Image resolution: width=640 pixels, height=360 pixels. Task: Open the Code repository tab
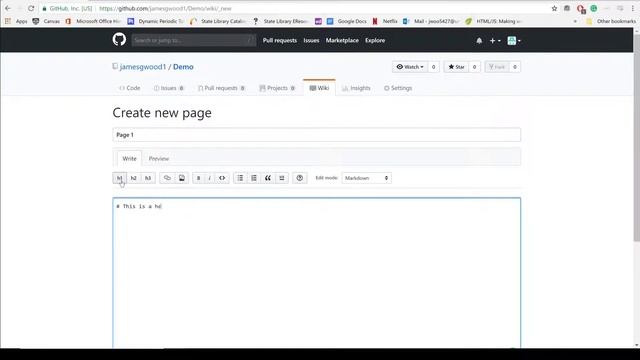tap(130, 88)
